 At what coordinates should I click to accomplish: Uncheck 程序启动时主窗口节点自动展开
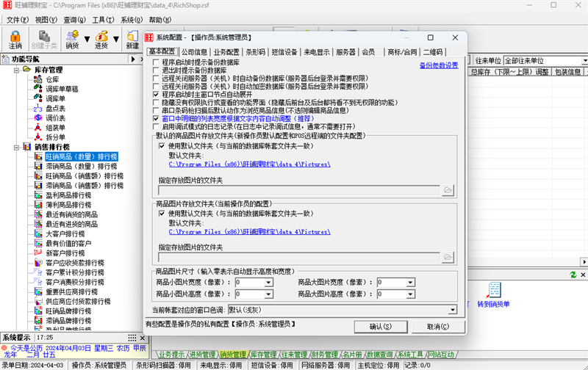[x=156, y=95]
